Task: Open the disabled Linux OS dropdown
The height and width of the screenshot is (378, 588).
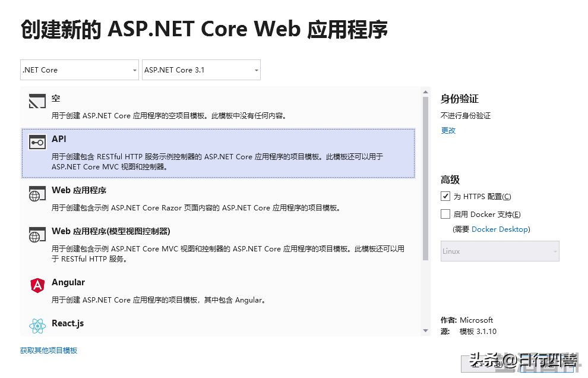Action: [500, 251]
